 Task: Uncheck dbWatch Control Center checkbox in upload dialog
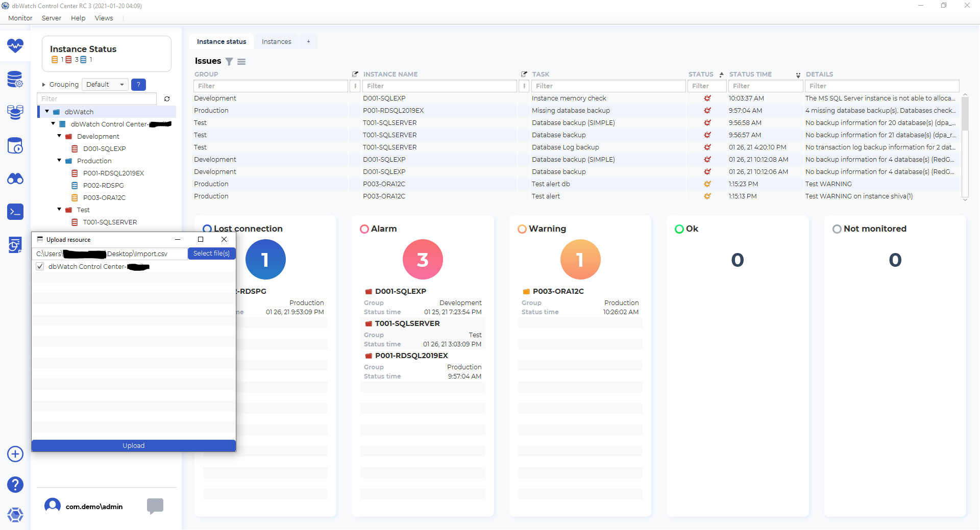pyautogui.click(x=40, y=267)
